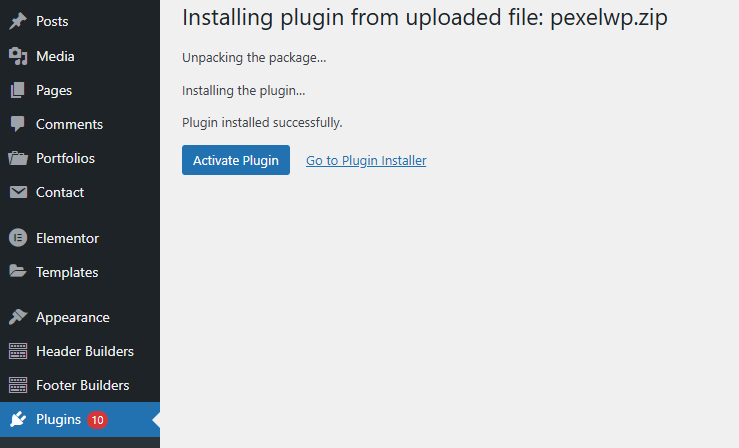The image size is (739, 448).
Task: Select the Appearance paintbrush icon
Action: tap(18, 317)
